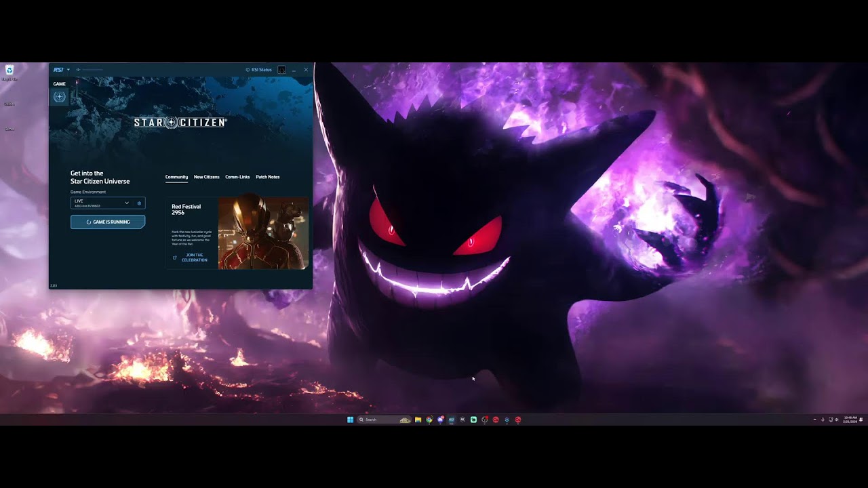Open File Explorer from the taskbar

[x=418, y=420]
